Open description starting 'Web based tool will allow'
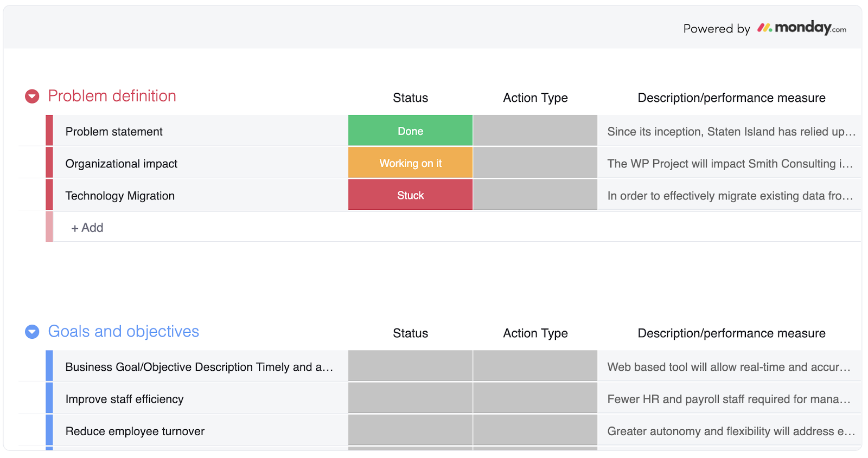 tap(729, 367)
